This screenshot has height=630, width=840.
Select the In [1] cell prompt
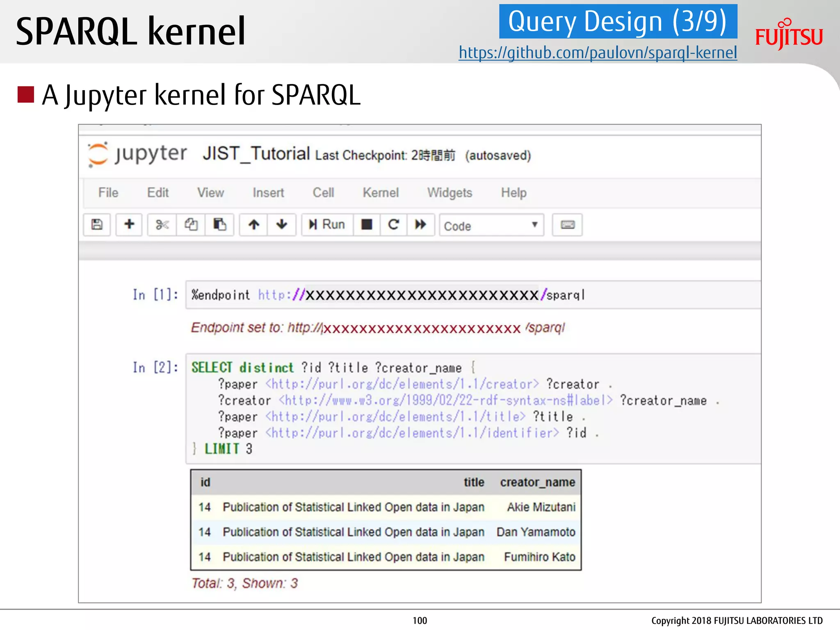pos(155,294)
